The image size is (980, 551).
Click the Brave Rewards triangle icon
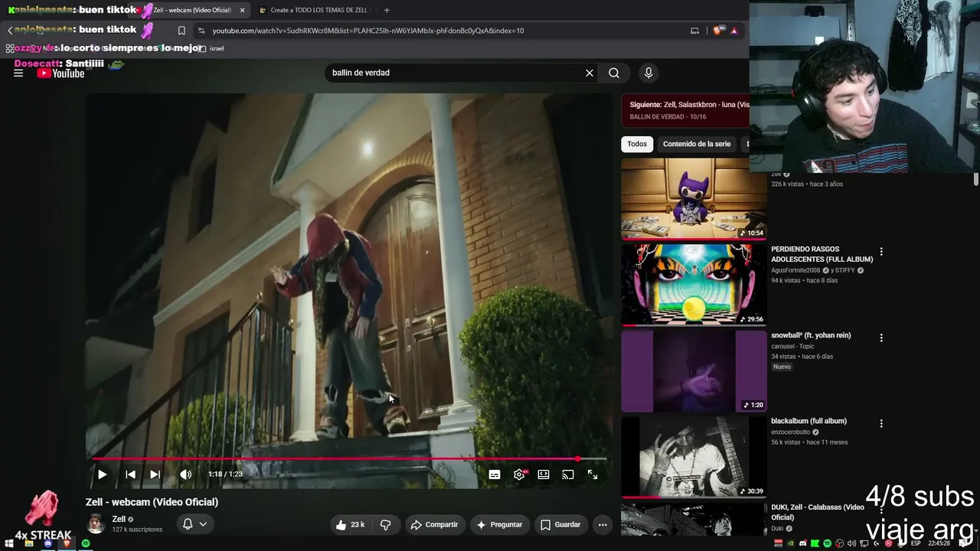click(734, 31)
